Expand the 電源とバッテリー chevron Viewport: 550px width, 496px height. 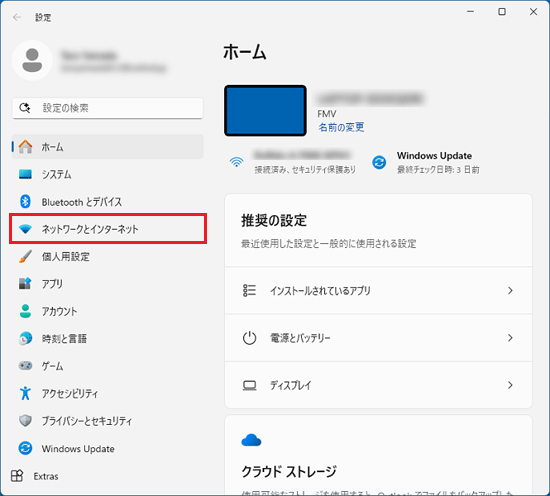tap(510, 338)
